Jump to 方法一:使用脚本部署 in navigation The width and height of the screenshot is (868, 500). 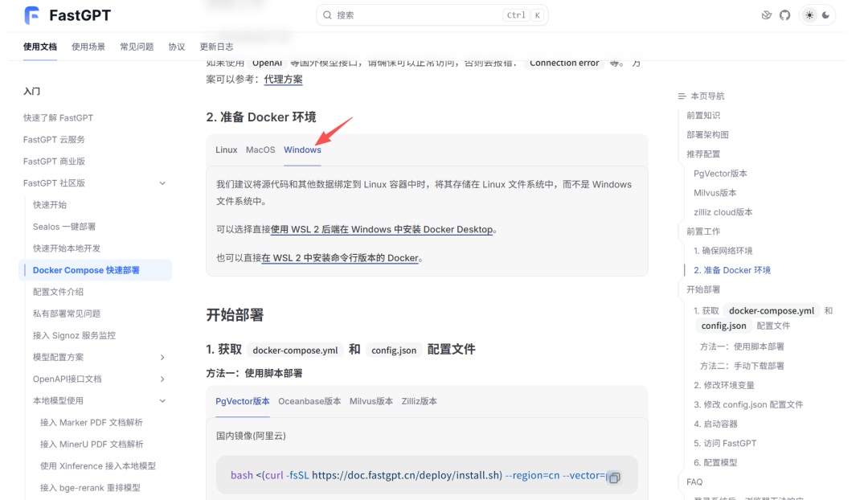pyautogui.click(x=742, y=346)
